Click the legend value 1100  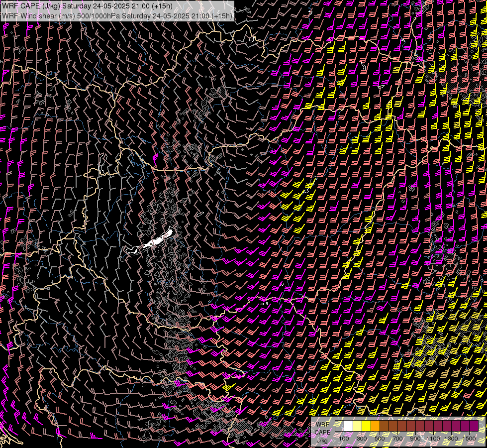click(x=433, y=439)
